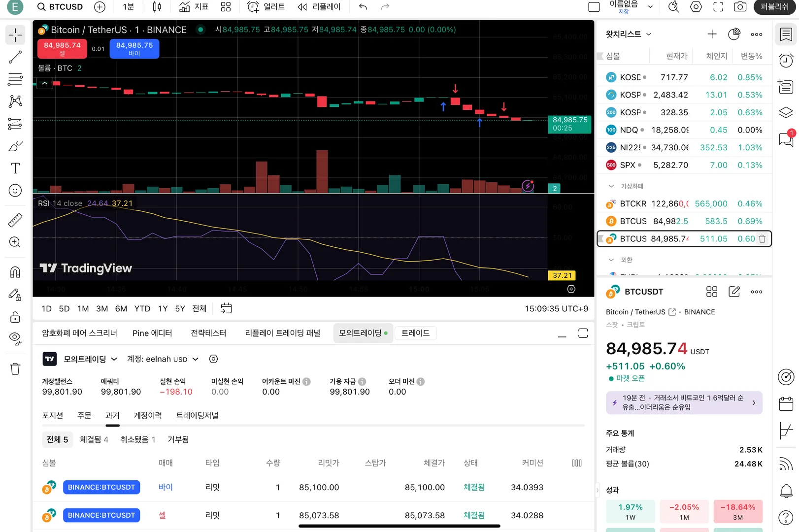The width and height of the screenshot is (799, 532).
Task: Click the magnet mode icon
Action: (15, 272)
